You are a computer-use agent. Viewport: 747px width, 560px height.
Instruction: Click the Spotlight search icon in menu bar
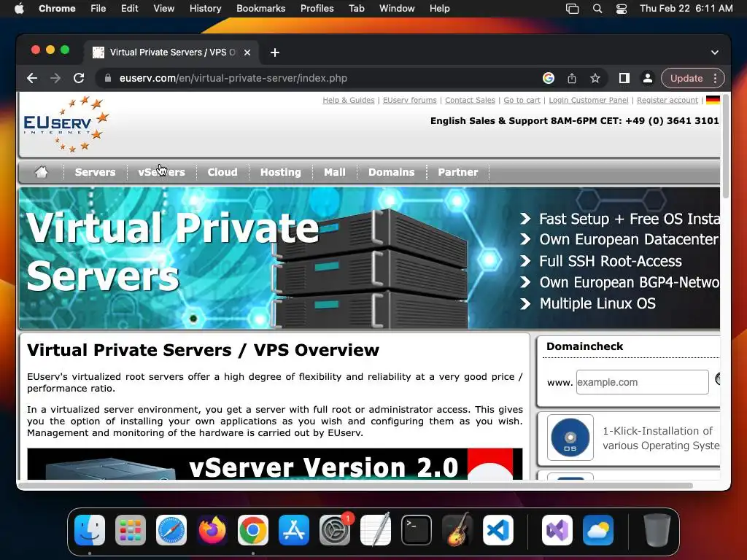tap(597, 9)
